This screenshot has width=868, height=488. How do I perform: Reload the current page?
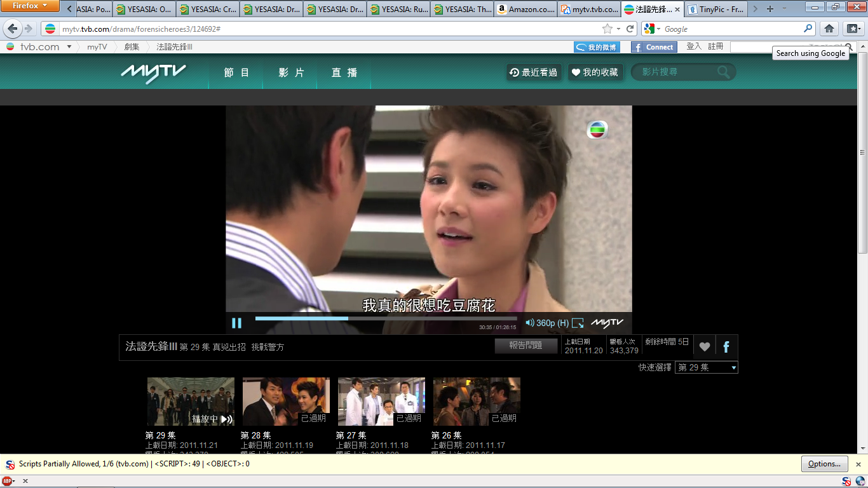(x=630, y=29)
